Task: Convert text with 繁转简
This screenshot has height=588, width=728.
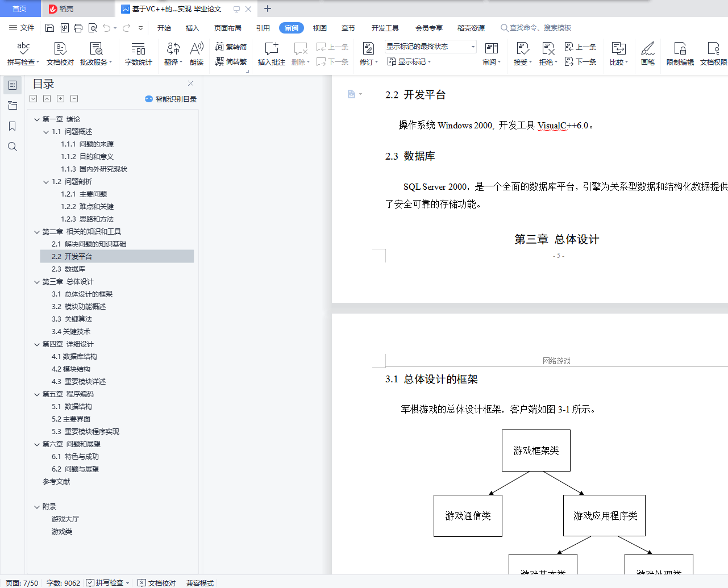Action: pos(231,47)
